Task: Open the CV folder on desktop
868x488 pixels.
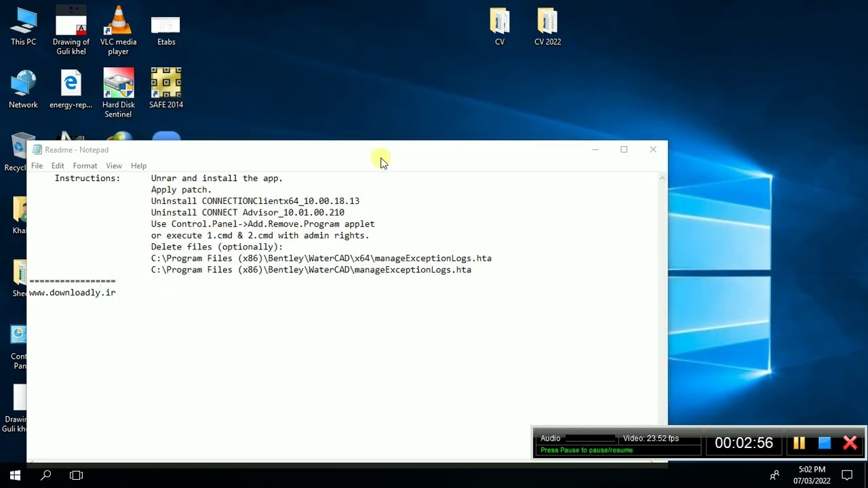Action: click(500, 27)
